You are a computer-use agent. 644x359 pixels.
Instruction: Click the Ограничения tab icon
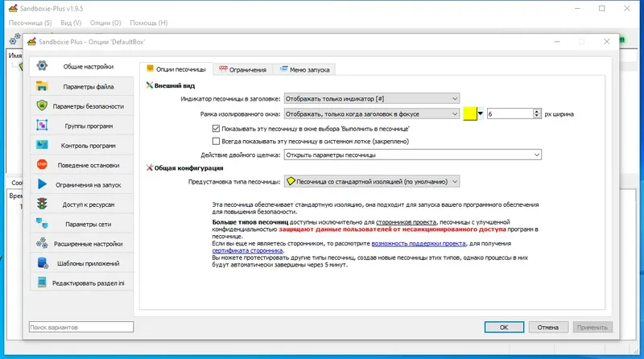pos(223,69)
